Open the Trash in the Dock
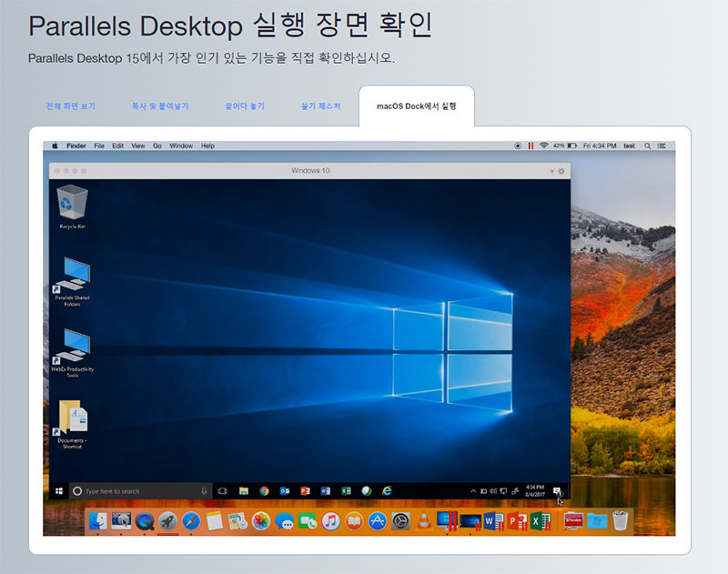Image resolution: width=728 pixels, height=574 pixels. 621,520
